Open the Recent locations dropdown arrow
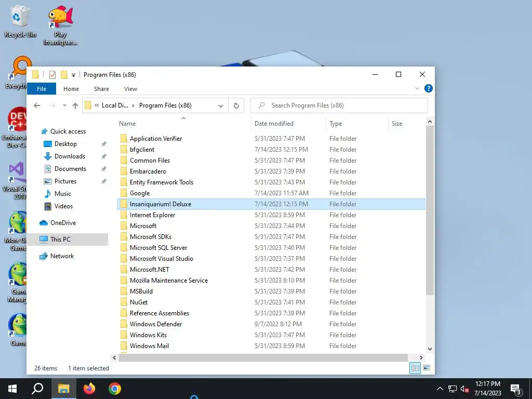The height and width of the screenshot is (399, 532). 64,105
